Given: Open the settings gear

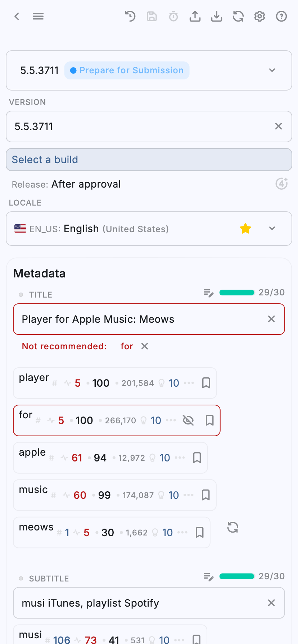Looking at the screenshot, I should [x=259, y=16].
